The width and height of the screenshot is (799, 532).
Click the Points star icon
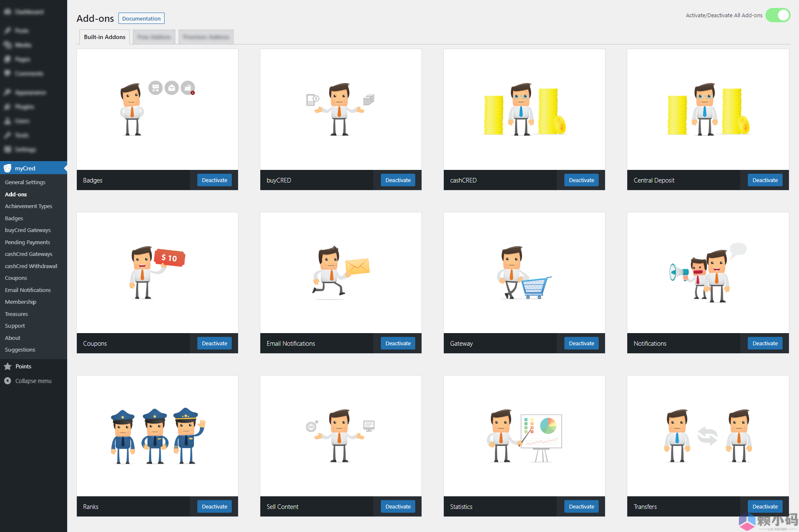(8, 366)
